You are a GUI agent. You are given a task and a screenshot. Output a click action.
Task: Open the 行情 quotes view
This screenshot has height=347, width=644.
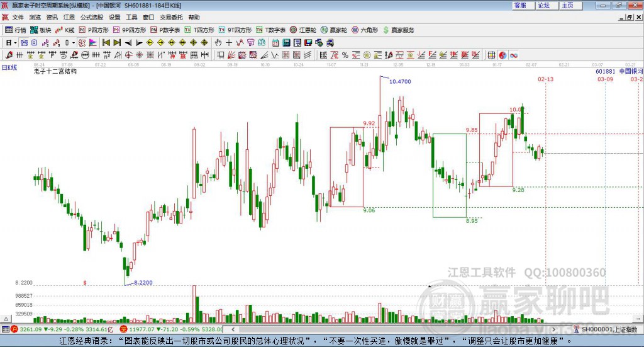[x=15, y=30]
